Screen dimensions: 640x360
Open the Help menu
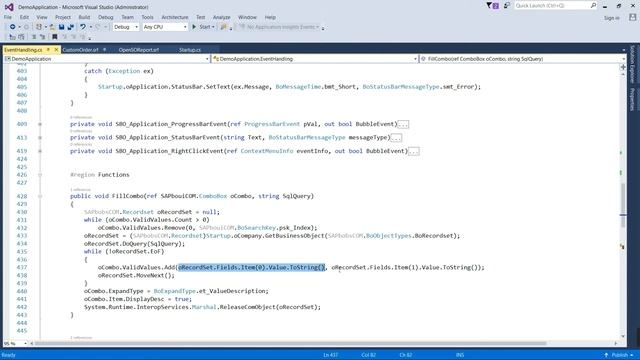coord(270,17)
